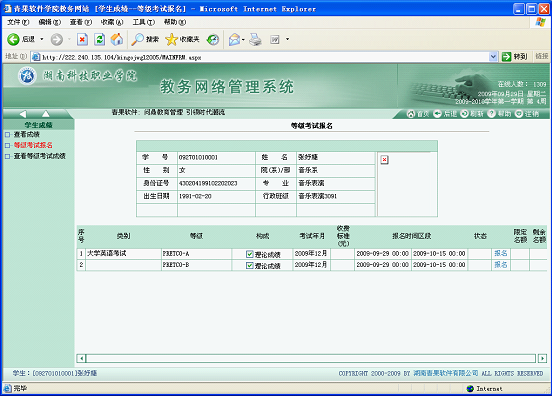Click the 完毕 status bar text
The height and width of the screenshot is (396, 552).
pyautogui.click(x=20, y=388)
